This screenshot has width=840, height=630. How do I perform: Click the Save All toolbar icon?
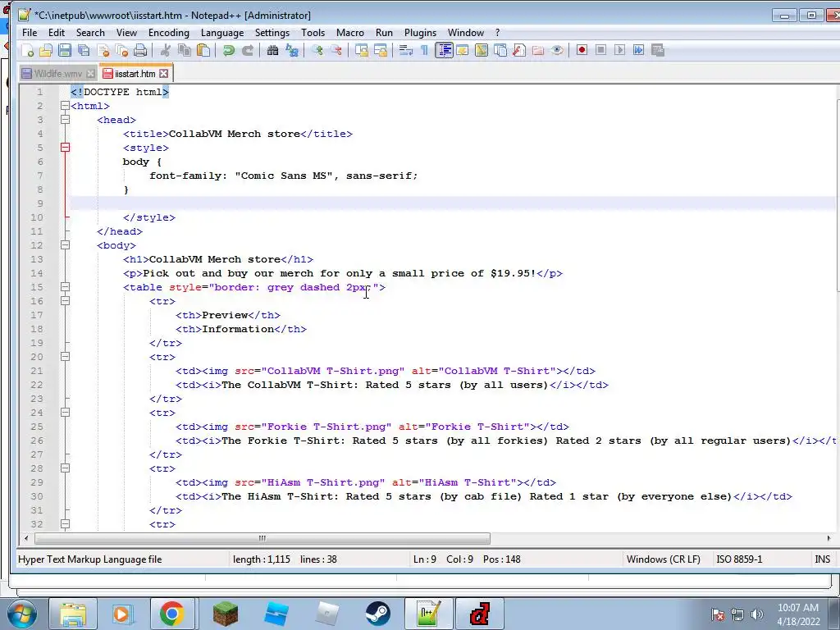pos(84,50)
